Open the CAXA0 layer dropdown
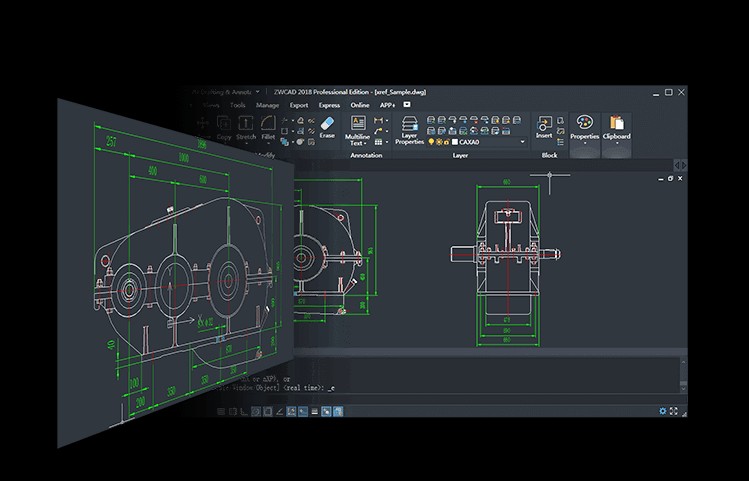Viewport: 749px width, 481px height. tap(522, 142)
